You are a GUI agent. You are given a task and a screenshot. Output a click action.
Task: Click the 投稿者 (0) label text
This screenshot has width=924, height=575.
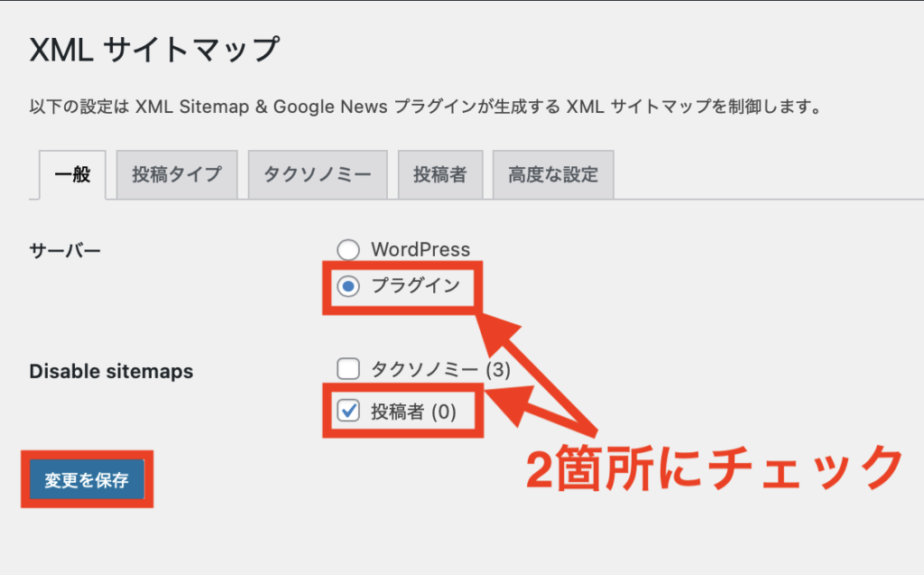413,413
